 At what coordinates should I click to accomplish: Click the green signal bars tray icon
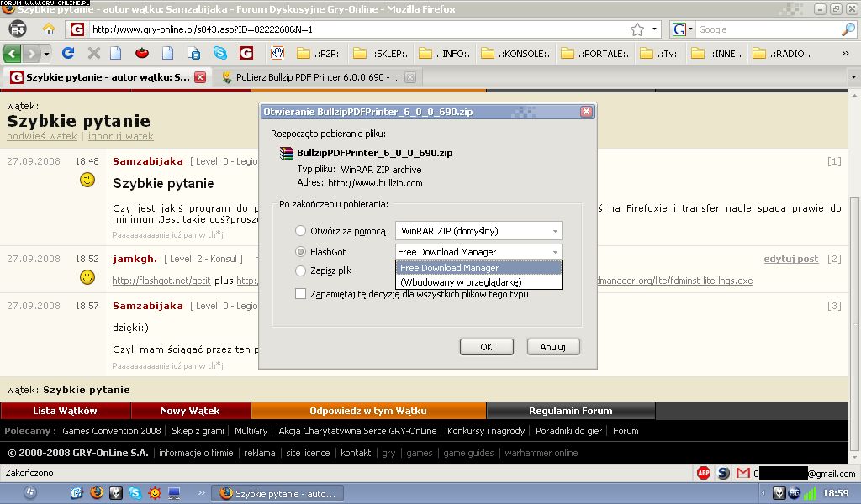tap(810, 493)
